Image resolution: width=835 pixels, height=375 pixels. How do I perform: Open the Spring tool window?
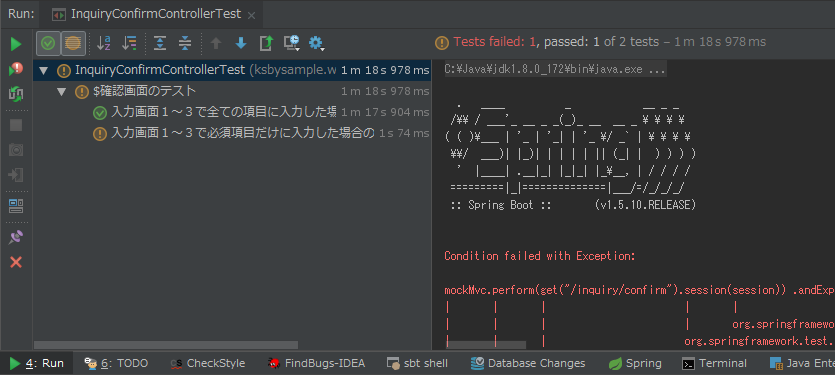tap(635, 363)
